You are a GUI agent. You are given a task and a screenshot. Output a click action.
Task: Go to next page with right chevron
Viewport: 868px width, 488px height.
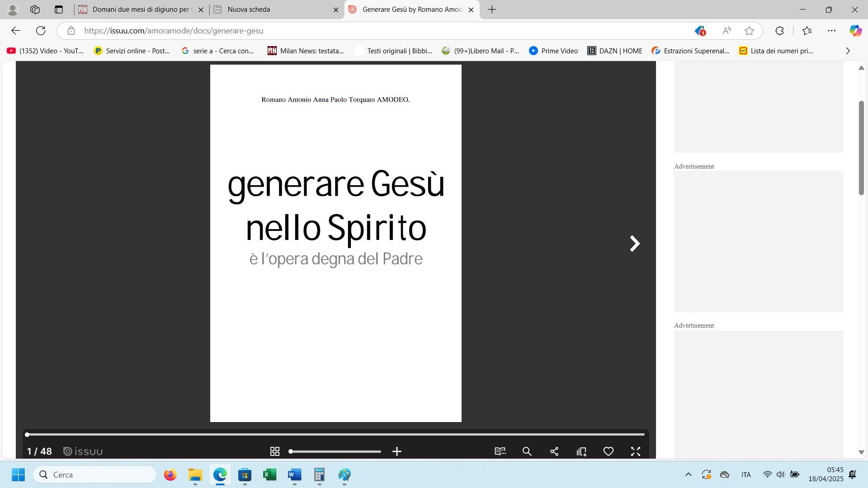[635, 244]
